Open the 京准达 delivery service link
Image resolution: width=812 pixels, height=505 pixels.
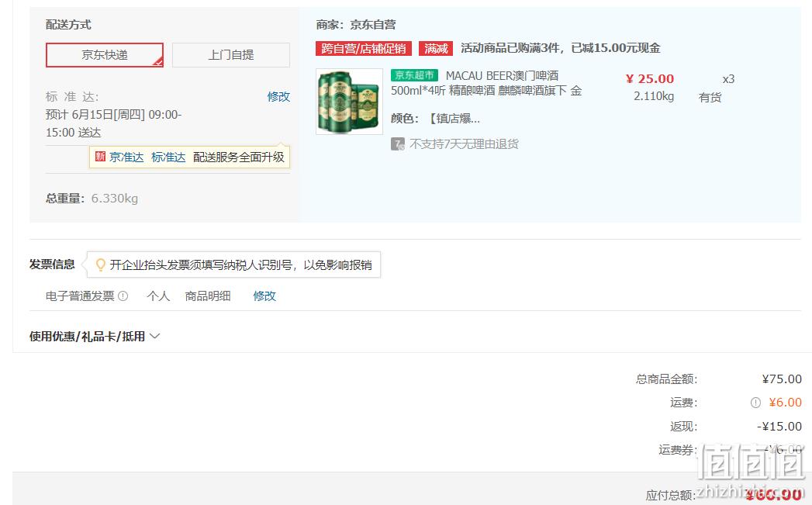[126, 157]
